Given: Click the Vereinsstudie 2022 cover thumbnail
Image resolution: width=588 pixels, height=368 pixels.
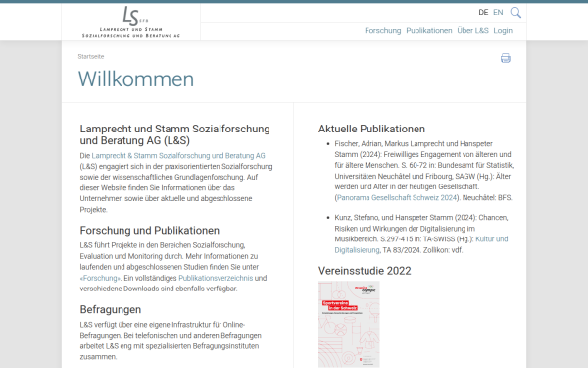Looking at the screenshot, I should point(349,324).
